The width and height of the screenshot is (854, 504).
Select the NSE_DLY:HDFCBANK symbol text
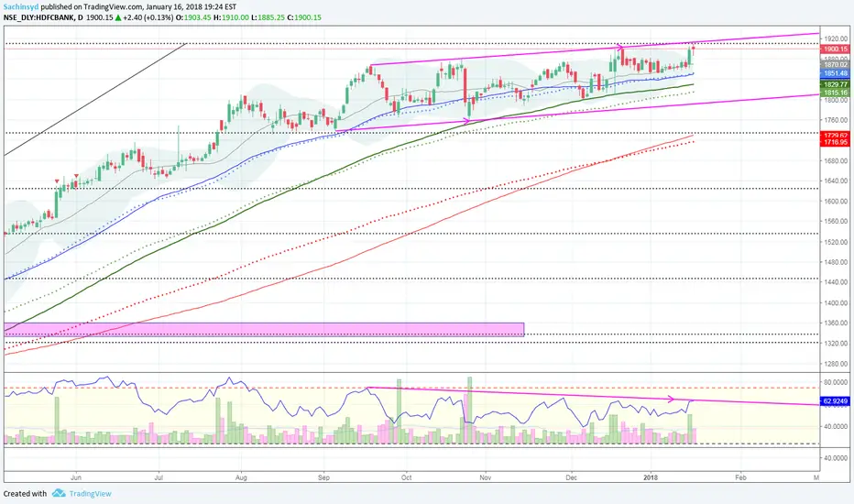point(39,17)
